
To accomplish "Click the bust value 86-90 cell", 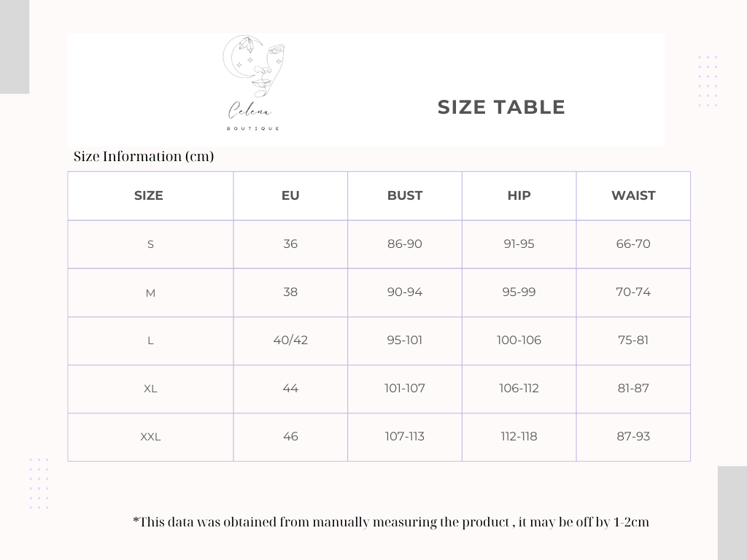I will [x=404, y=244].
